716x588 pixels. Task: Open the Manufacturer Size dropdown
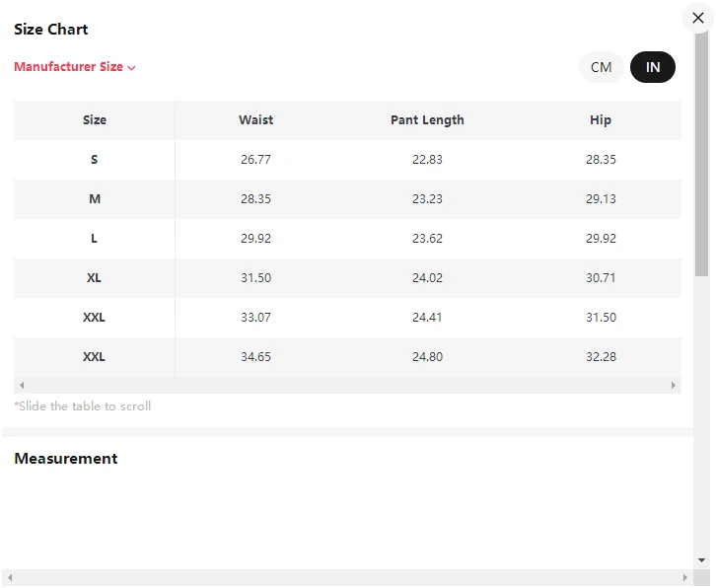74,67
